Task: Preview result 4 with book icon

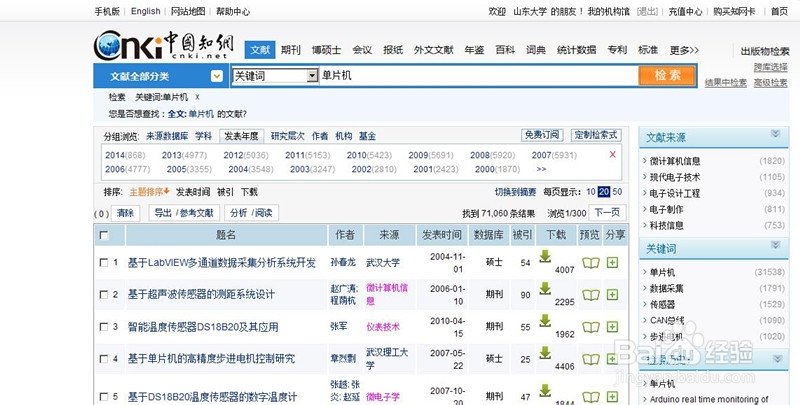Action: coord(591,359)
